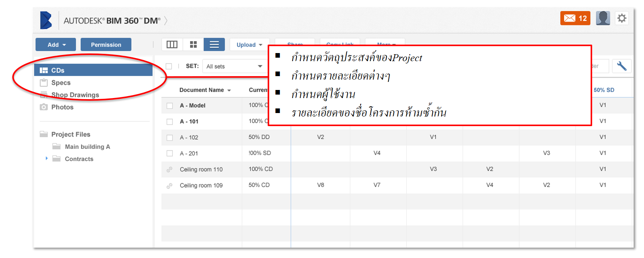The image size is (644, 258).
Task: Open Project Files in the sidebar
Action: coord(71,135)
